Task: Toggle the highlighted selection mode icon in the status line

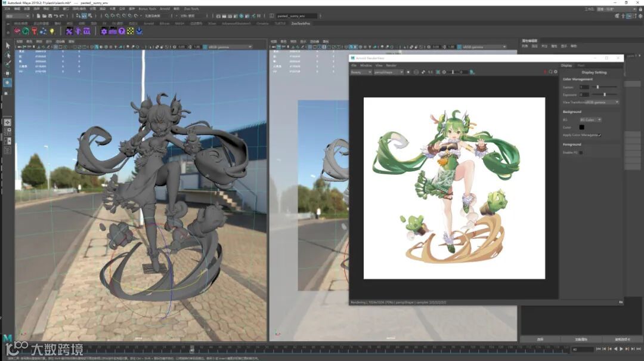Action: 84,16
